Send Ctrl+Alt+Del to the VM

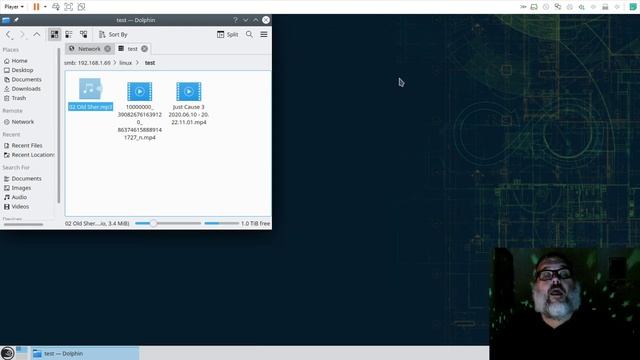click(x=56, y=7)
